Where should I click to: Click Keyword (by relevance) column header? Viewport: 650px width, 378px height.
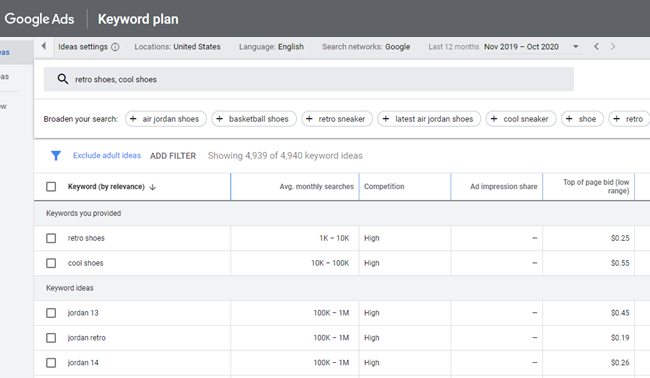click(106, 187)
